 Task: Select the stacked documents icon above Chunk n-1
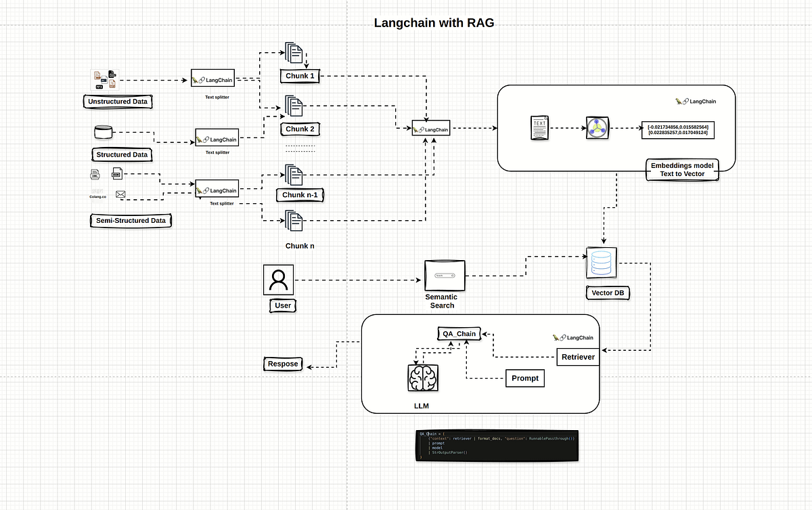coord(294,175)
